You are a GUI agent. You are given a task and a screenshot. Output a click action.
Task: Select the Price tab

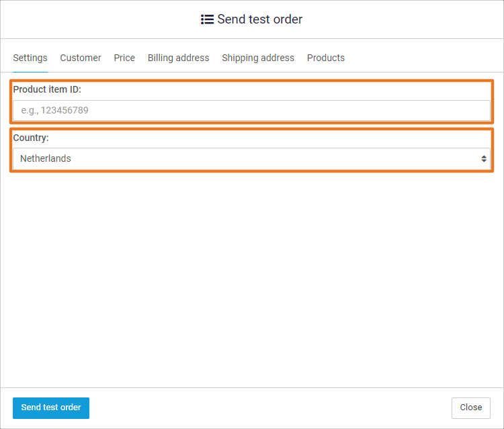124,58
